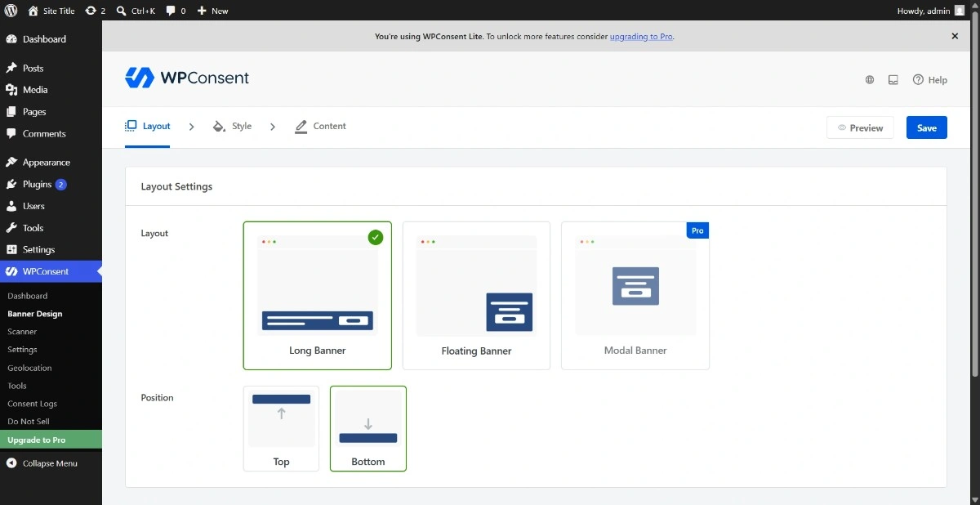
Task: Follow the upgrading to Pro link
Action: [x=641, y=37]
